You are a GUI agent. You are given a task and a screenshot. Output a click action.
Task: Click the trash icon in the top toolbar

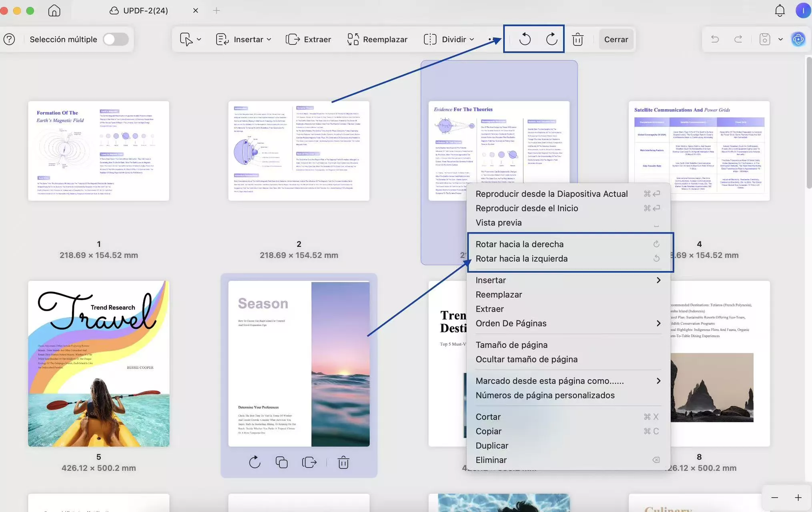coord(577,39)
